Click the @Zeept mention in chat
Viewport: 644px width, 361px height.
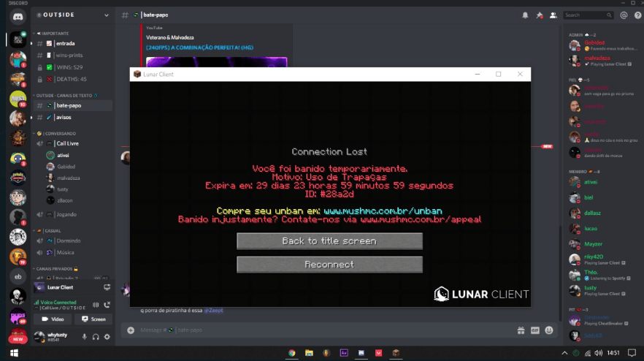point(213,311)
